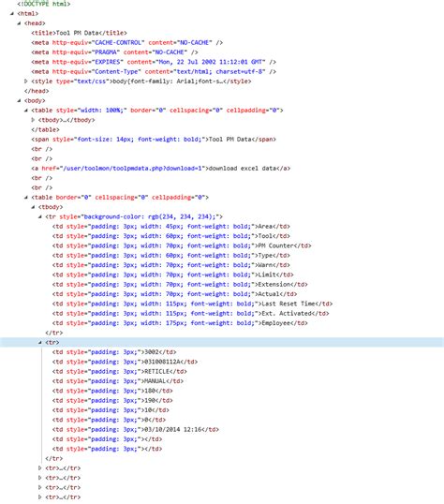Select the td line containing Tool header

171,236
